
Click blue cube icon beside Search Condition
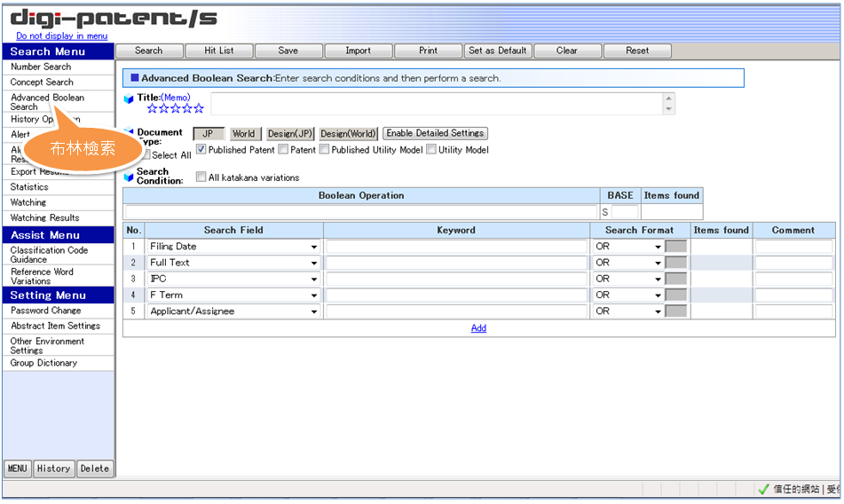coord(129,177)
